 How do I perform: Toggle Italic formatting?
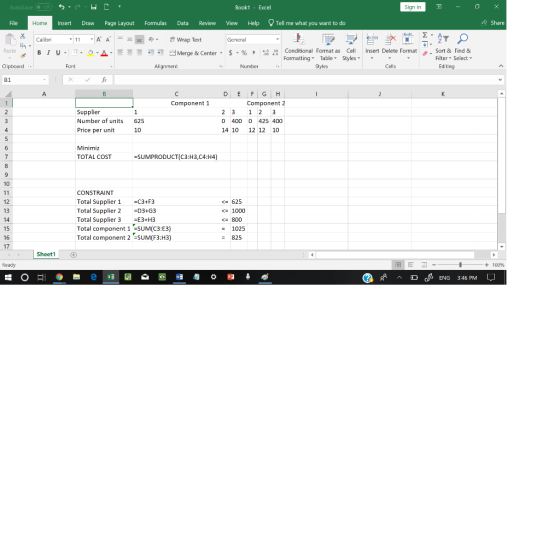(49, 53)
